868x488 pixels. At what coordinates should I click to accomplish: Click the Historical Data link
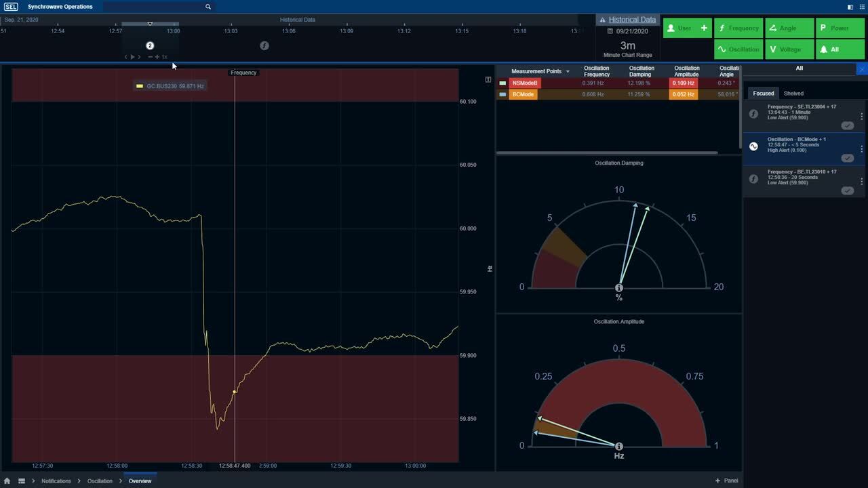click(x=632, y=20)
